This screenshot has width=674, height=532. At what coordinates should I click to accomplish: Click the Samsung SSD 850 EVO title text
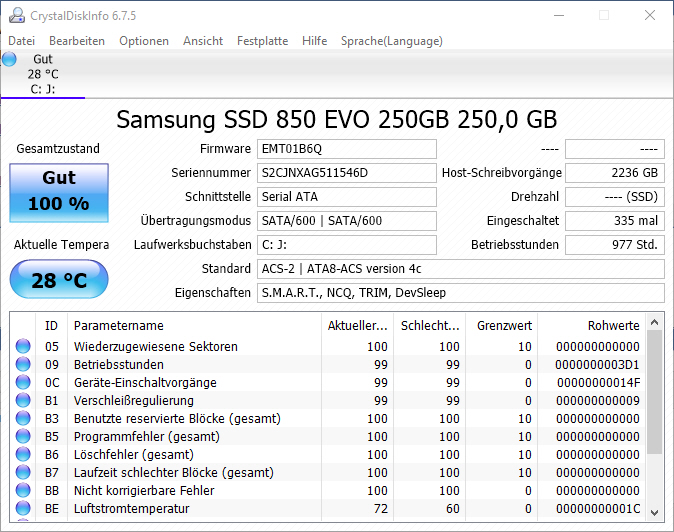[x=337, y=120]
